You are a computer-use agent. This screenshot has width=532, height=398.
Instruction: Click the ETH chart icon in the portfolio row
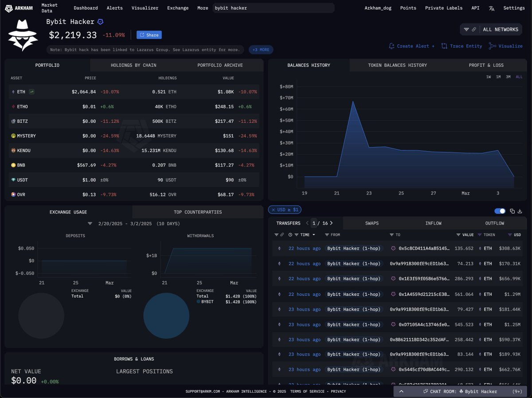coord(32,92)
